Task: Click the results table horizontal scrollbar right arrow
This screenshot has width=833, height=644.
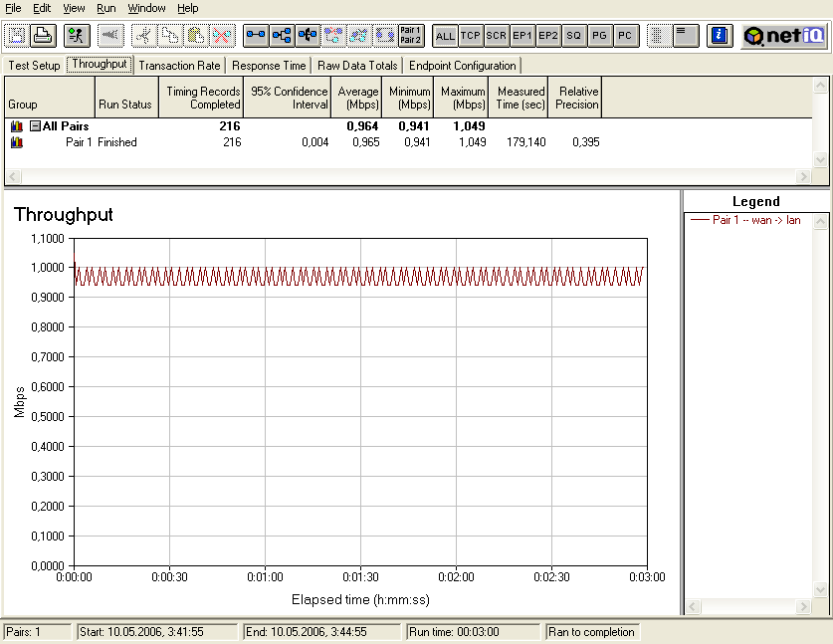Action: (x=803, y=176)
